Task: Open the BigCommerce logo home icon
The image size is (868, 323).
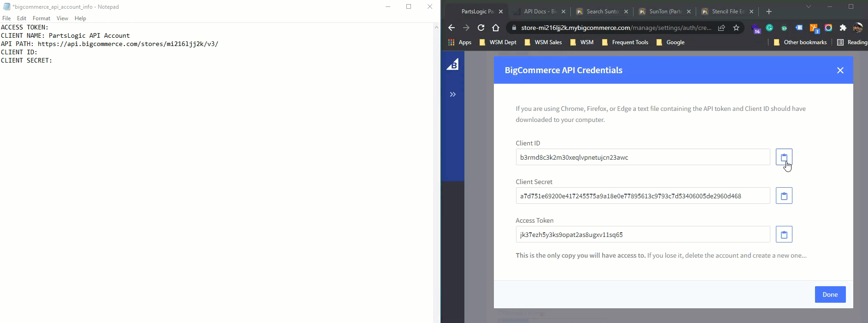Action: pos(452,64)
